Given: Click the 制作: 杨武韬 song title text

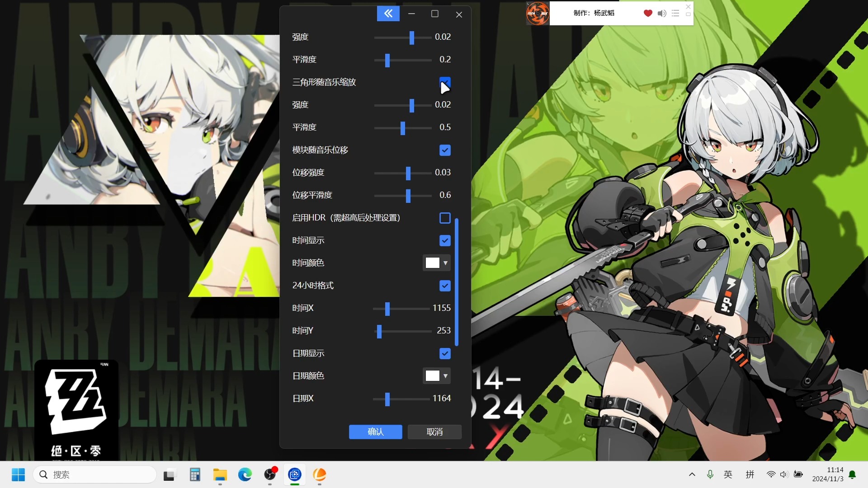Looking at the screenshot, I should 594,13.
